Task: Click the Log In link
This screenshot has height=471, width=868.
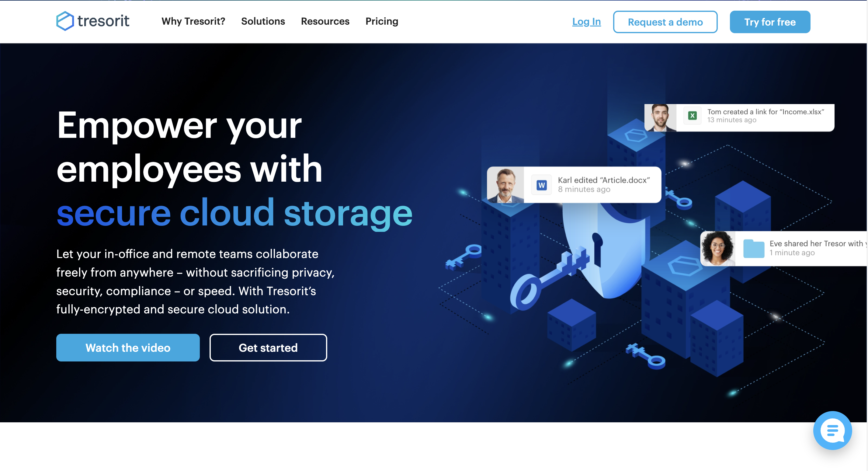Action: pos(587,22)
